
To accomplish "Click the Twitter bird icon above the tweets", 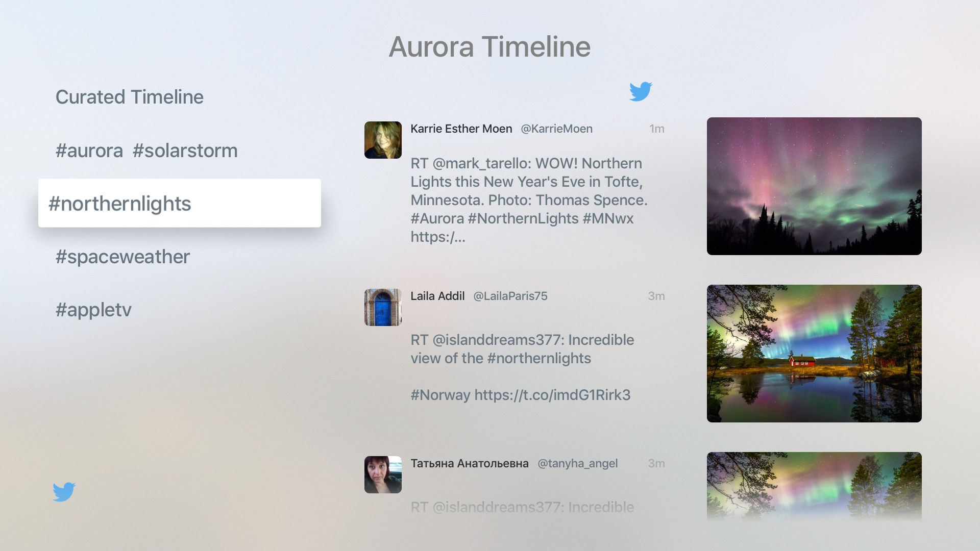I will (641, 92).
